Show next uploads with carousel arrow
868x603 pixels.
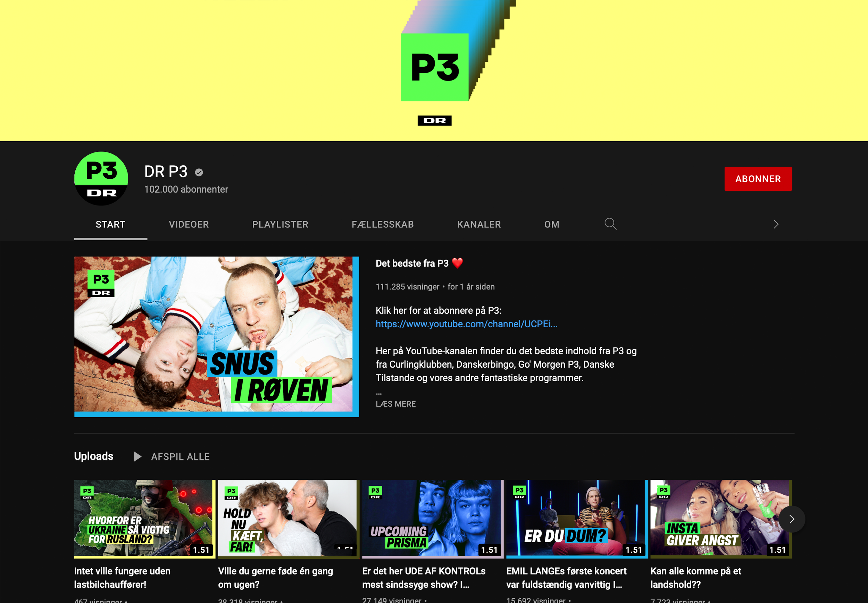(791, 519)
